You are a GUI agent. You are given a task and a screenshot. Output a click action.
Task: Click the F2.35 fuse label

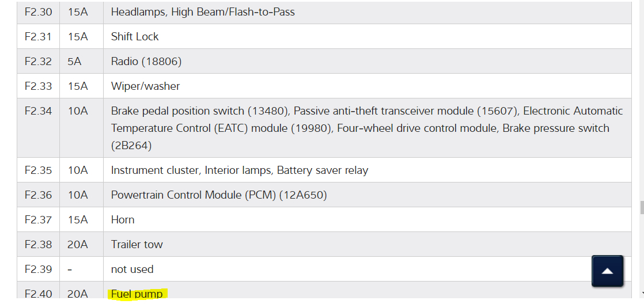coord(38,170)
